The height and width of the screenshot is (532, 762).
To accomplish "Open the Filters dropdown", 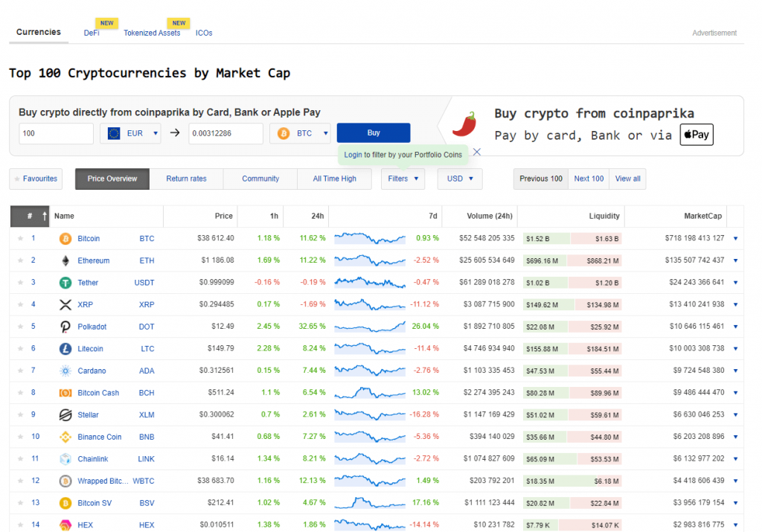I will pyautogui.click(x=403, y=179).
